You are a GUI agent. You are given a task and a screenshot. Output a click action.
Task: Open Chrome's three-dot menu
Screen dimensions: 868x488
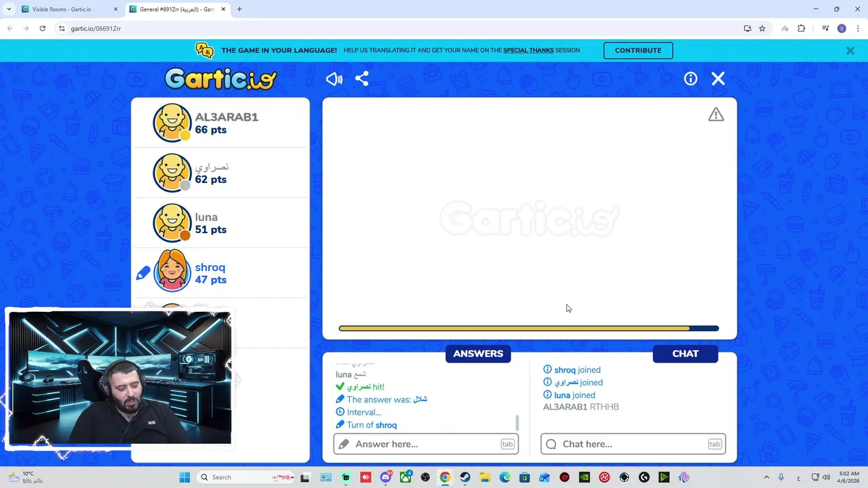tap(857, 28)
